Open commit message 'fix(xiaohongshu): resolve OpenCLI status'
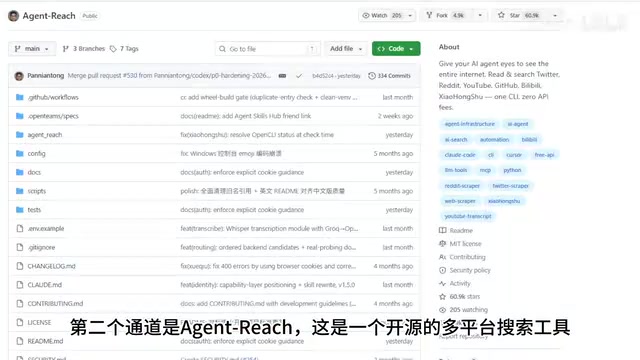This screenshot has width=640, height=360. (x=257, y=135)
